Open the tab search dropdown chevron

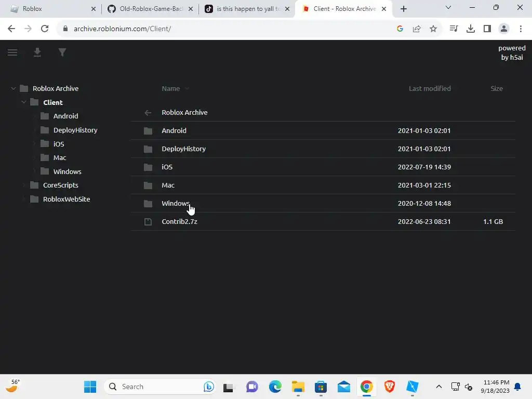(448, 7)
